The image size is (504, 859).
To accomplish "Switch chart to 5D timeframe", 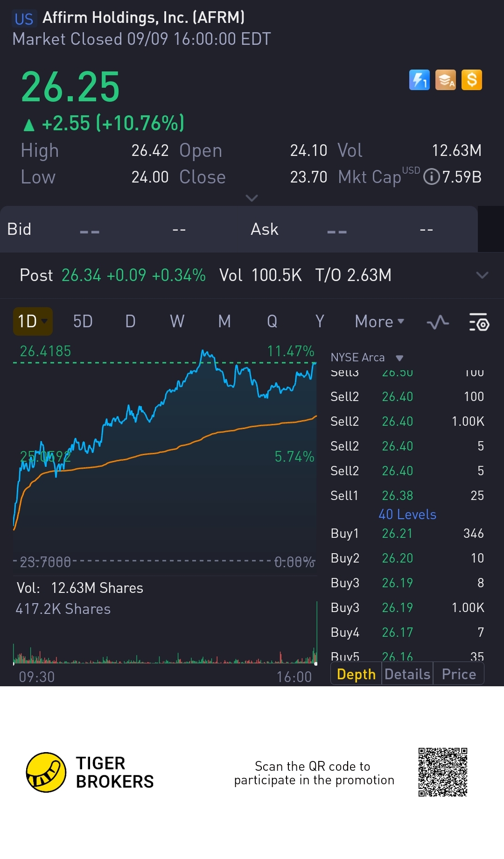I will (x=83, y=322).
